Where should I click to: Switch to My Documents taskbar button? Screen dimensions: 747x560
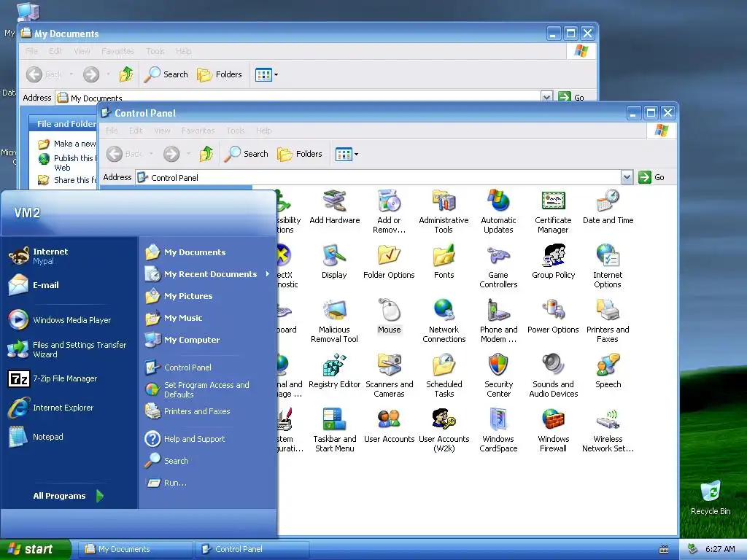coord(134,549)
